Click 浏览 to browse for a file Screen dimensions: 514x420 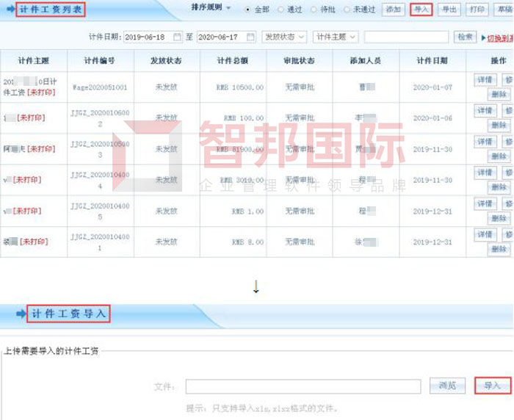447,385
